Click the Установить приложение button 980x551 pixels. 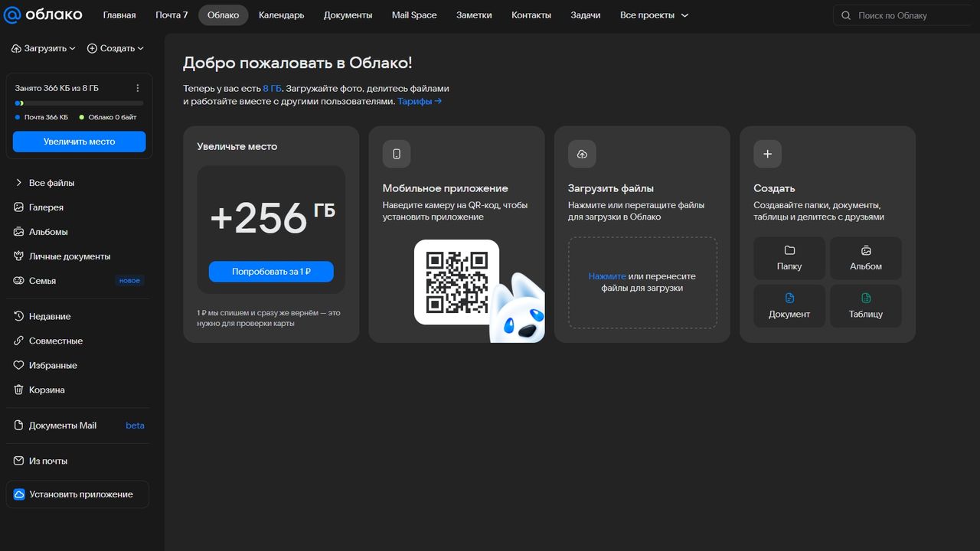(77, 494)
